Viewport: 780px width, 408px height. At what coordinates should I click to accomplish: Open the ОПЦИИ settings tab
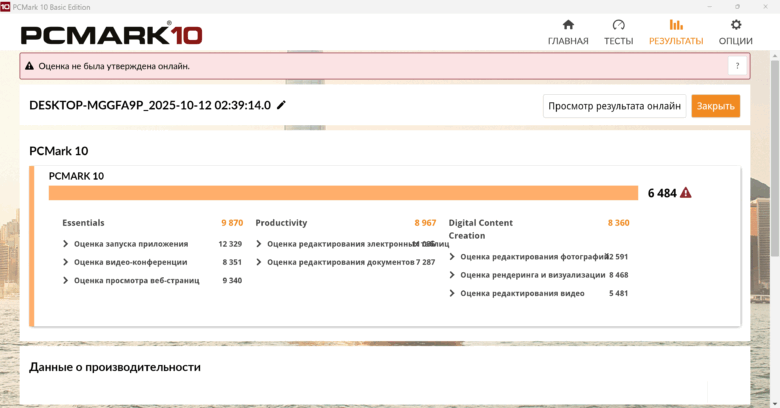735,32
